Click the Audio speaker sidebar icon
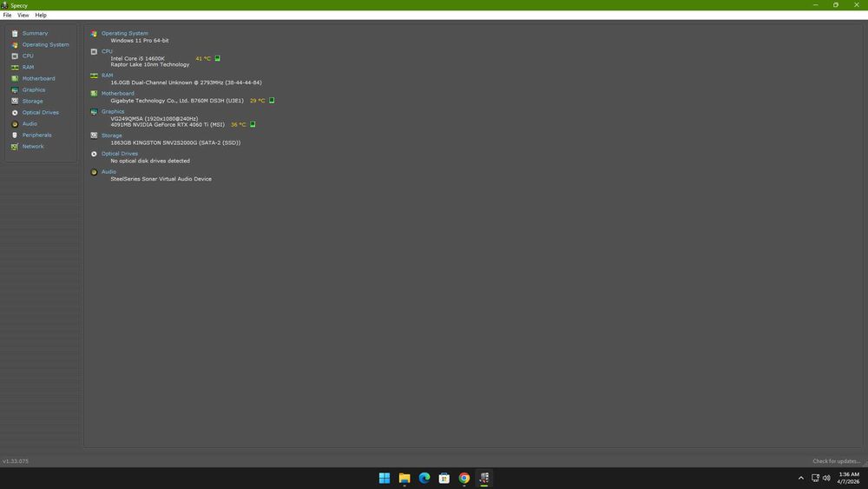868x489 pixels. pos(15,124)
